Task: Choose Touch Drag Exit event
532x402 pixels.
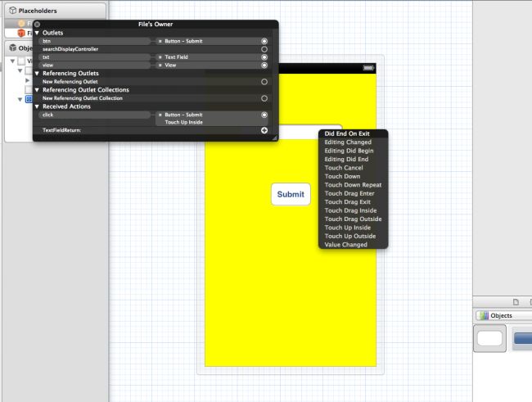Action: [x=354, y=202]
